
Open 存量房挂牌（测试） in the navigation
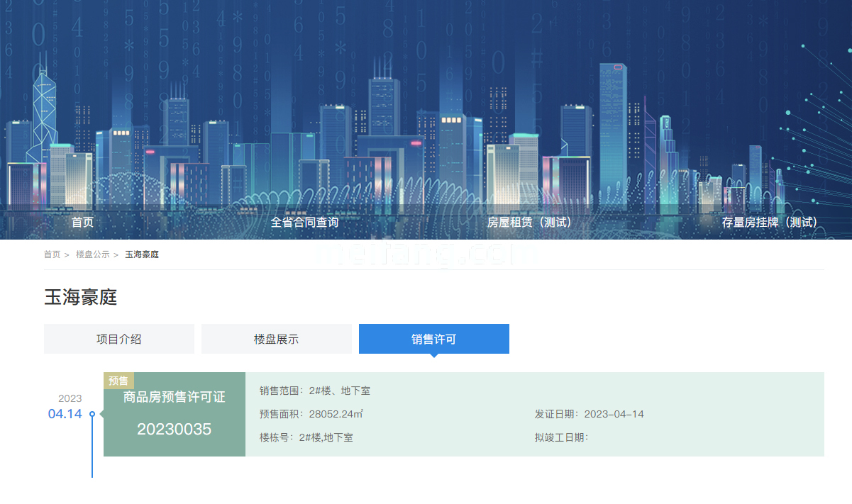click(770, 222)
